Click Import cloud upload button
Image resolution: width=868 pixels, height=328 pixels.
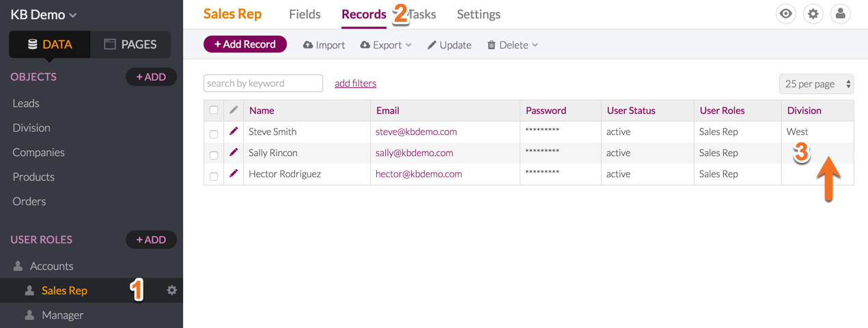point(324,45)
